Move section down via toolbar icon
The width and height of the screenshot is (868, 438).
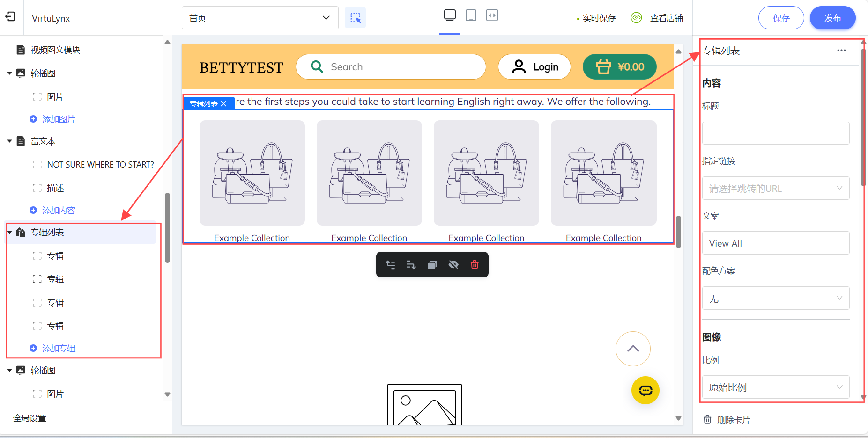[411, 265]
